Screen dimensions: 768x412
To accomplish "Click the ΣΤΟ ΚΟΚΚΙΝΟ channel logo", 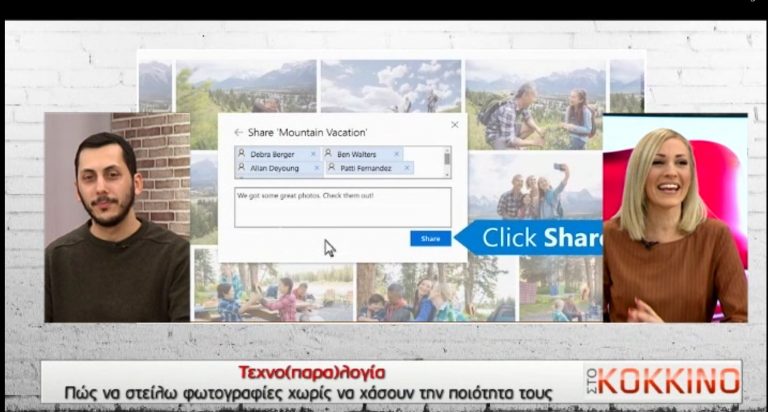I will click(663, 380).
